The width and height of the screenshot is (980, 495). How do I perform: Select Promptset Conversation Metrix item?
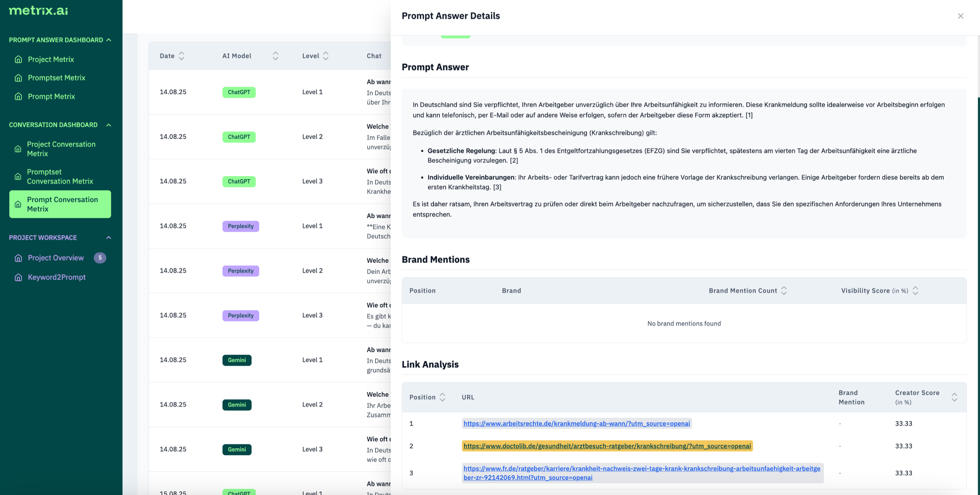[60, 177]
